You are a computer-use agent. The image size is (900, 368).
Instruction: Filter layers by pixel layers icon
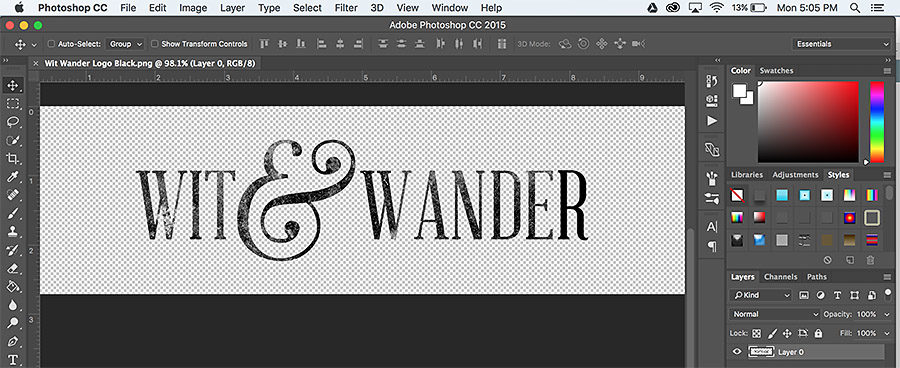(x=804, y=295)
